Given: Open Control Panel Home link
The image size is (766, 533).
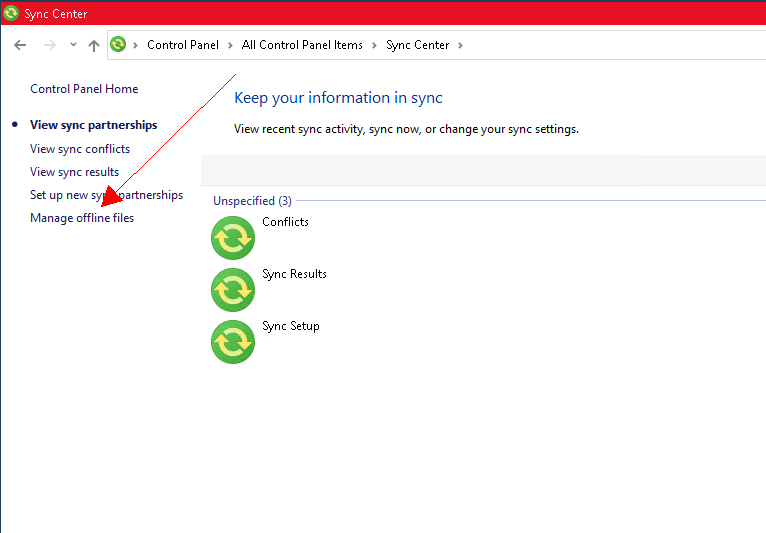Looking at the screenshot, I should coord(84,89).
